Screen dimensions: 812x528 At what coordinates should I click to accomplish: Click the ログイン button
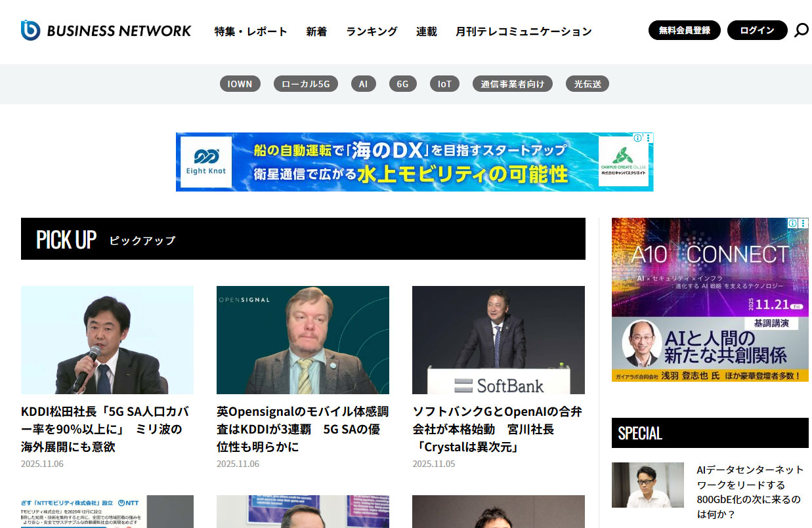tap(757, 30)
